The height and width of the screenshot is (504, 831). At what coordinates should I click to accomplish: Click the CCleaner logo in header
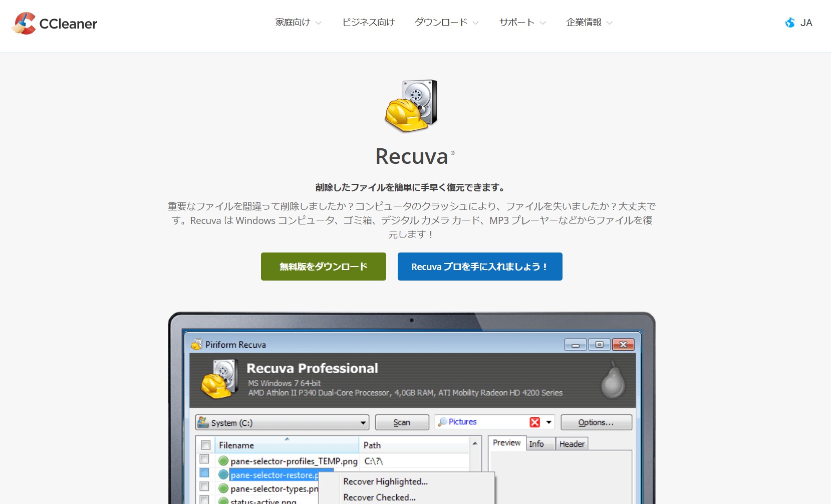pyautogui.click(x=54, y=23)
